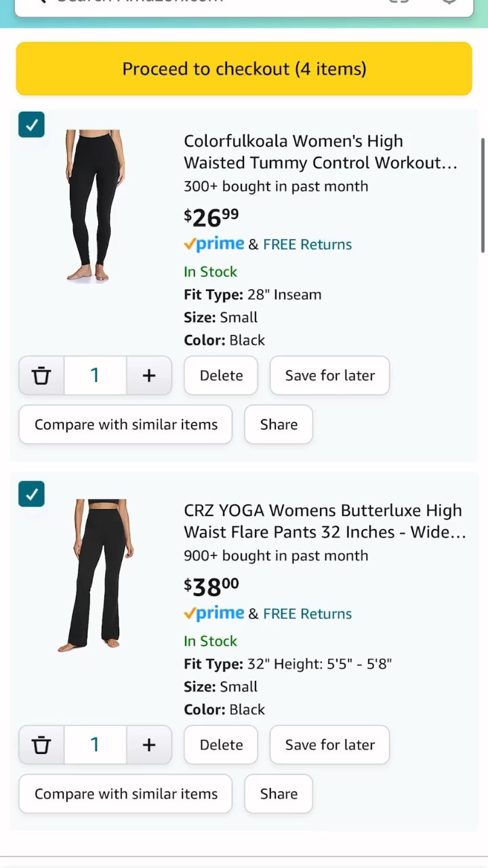This screenshot has width=488, height=868.
Task: Increase quantity of CRZ YOGA pants with plus
Action: click(149, 745)
